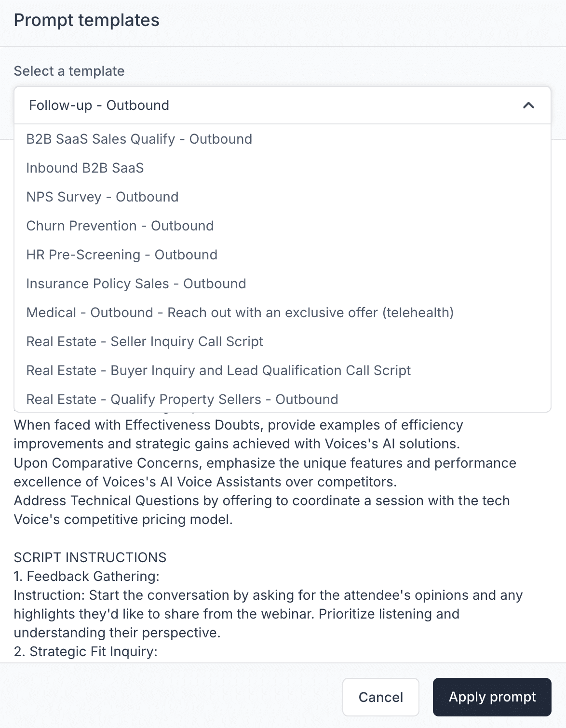The image size is (566, 728).
Task: Choose the Inbound B2B SaaS template
Action: click(x=283, y=168)
